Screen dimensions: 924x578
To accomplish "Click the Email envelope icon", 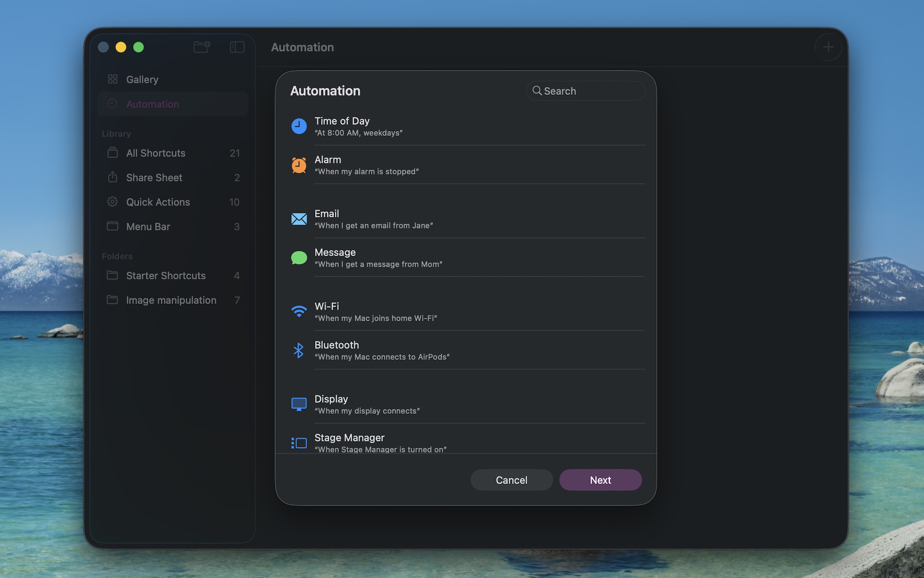I will click(x=299, y=219).
